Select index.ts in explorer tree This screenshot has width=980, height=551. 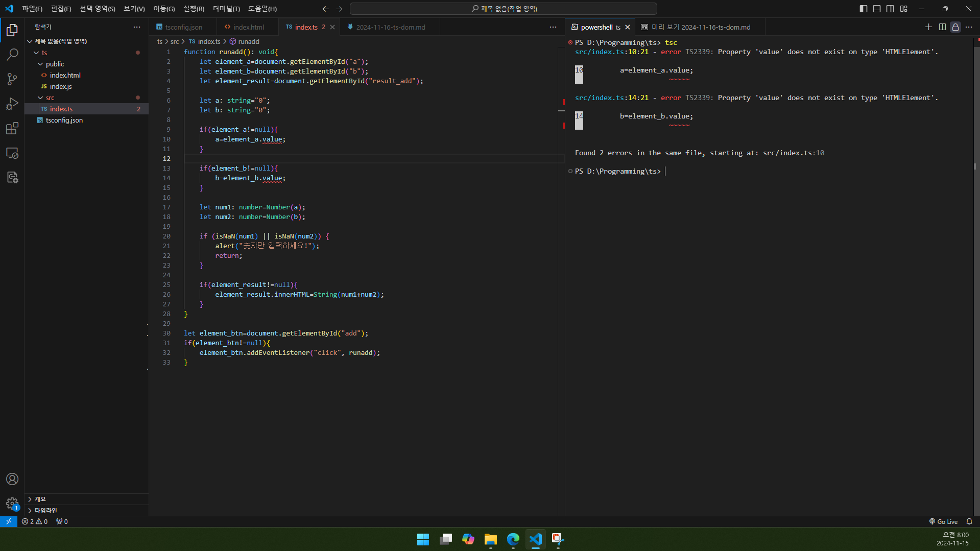[x=86, y=109]
